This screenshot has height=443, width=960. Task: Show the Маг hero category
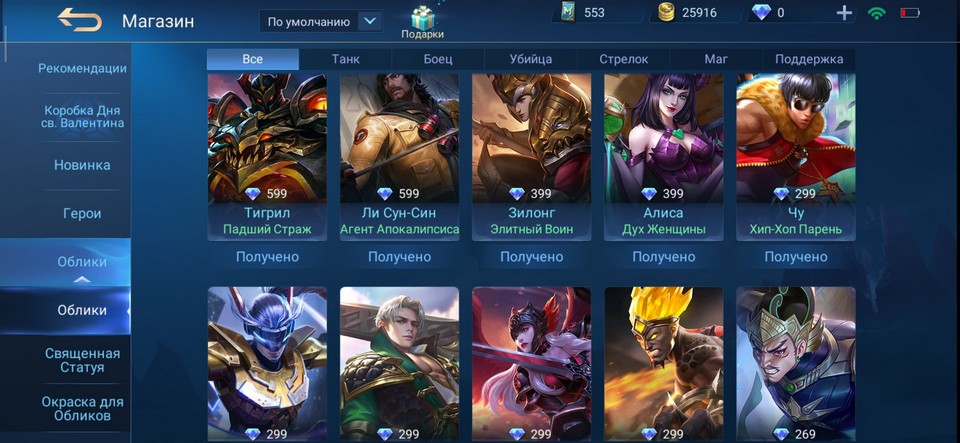716,59
